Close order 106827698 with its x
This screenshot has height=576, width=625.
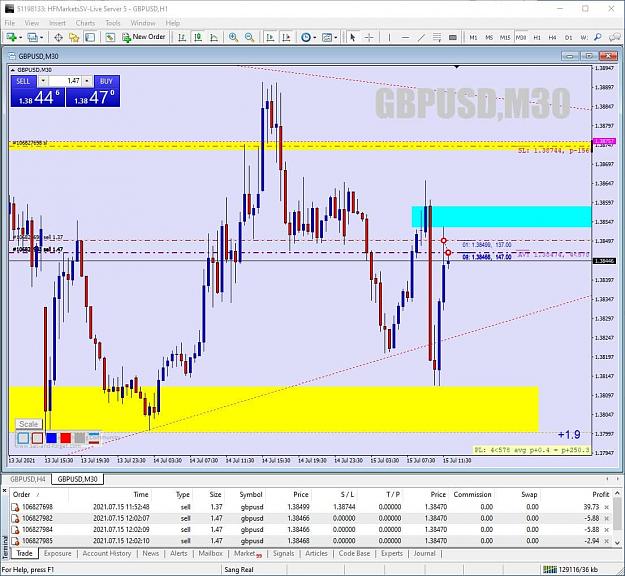tap(607, 507)
